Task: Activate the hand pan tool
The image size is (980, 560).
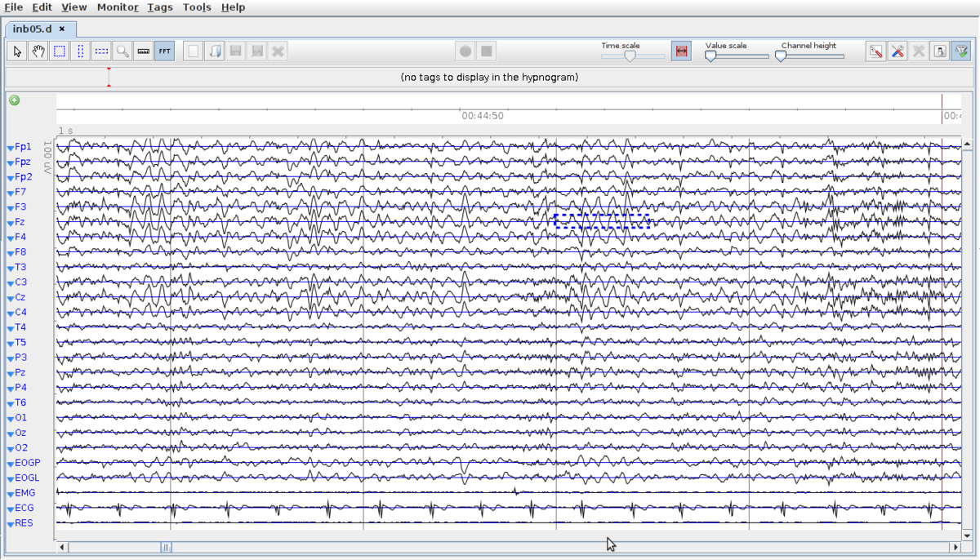Action: (x=38, y=51)
